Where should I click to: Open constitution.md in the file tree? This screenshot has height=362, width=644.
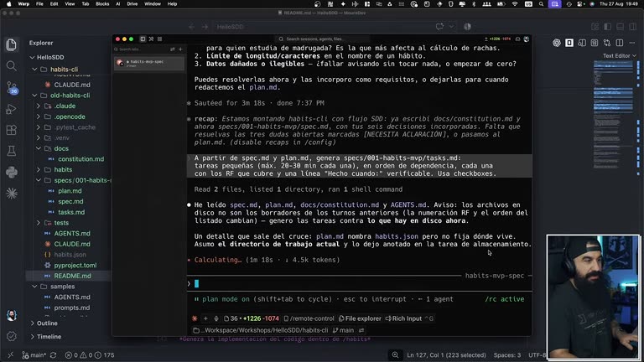[80, 159]
